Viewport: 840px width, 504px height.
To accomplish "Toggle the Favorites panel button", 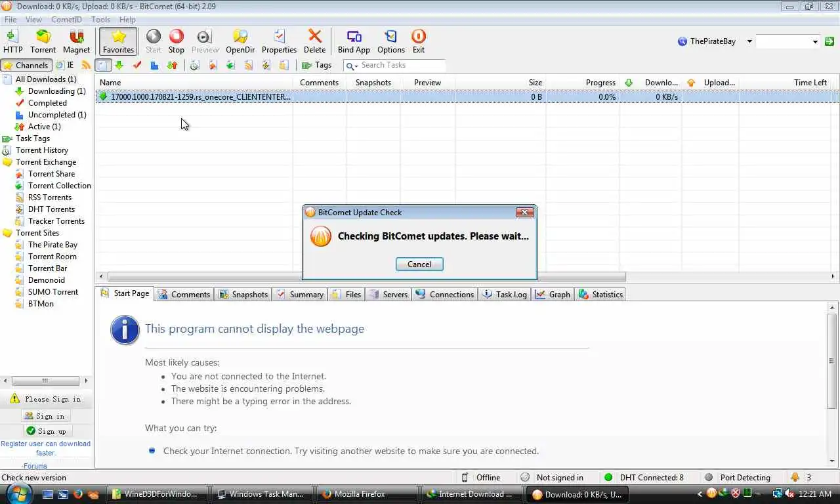I will click(118, 41).
